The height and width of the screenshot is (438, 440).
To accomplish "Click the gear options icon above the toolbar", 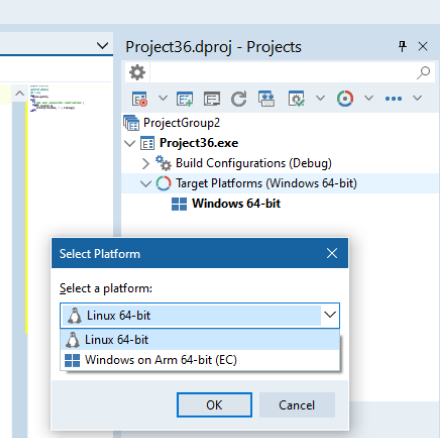I will click(x=137, y=72).
